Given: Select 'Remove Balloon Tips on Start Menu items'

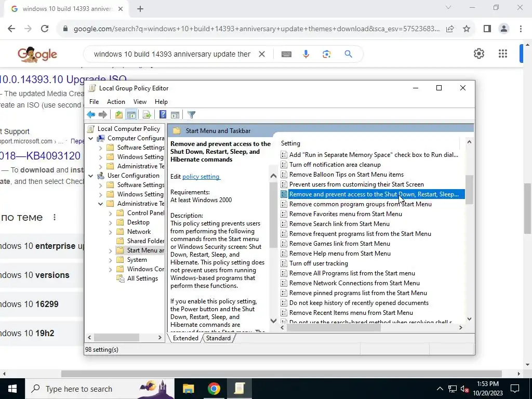Looking at the screenshot, I should point(347,175).
